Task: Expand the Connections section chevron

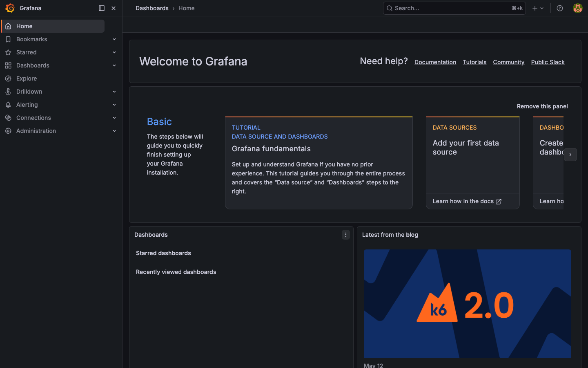Action: (114, 118)
